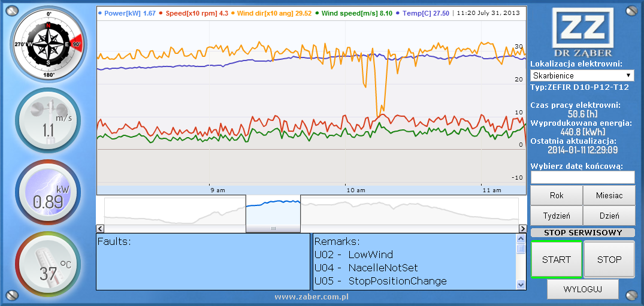Viewport: 644px width, 306px height.
Task: Click the last update 2014-01-11 12:29:09 value
Action: click(582, 150)
